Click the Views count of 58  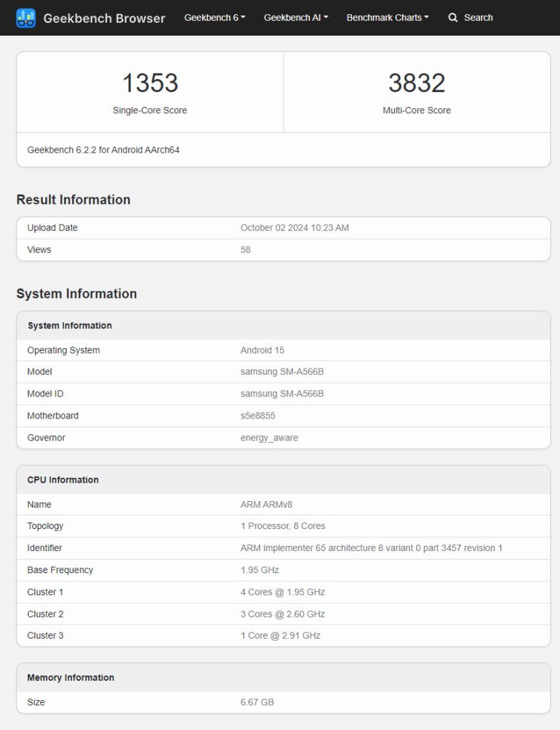[246, 250]
